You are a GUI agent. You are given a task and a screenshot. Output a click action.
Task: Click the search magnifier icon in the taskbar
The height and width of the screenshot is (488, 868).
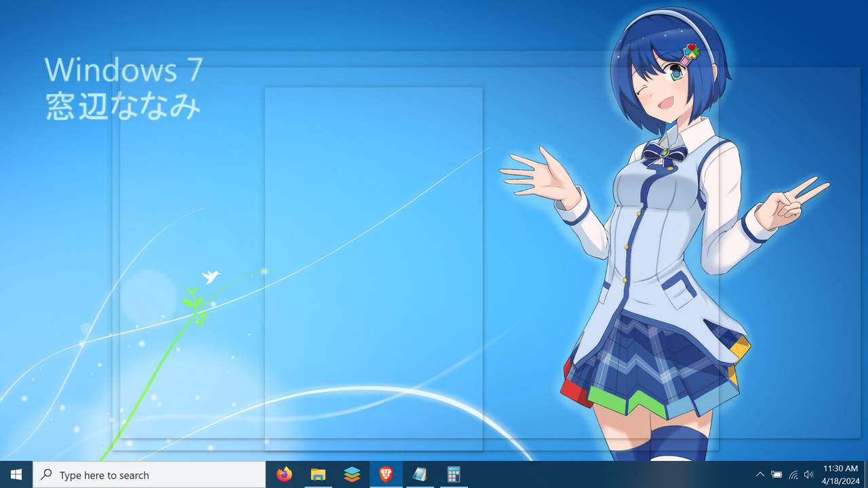[46, 474]
